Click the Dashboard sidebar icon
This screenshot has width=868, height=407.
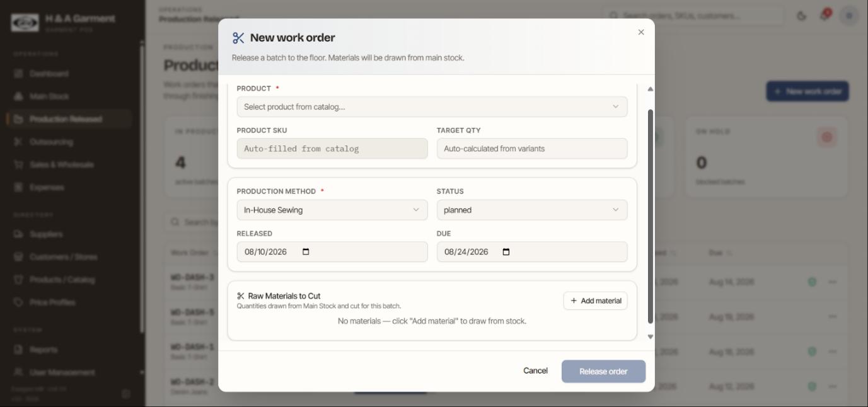coord(18,74)
